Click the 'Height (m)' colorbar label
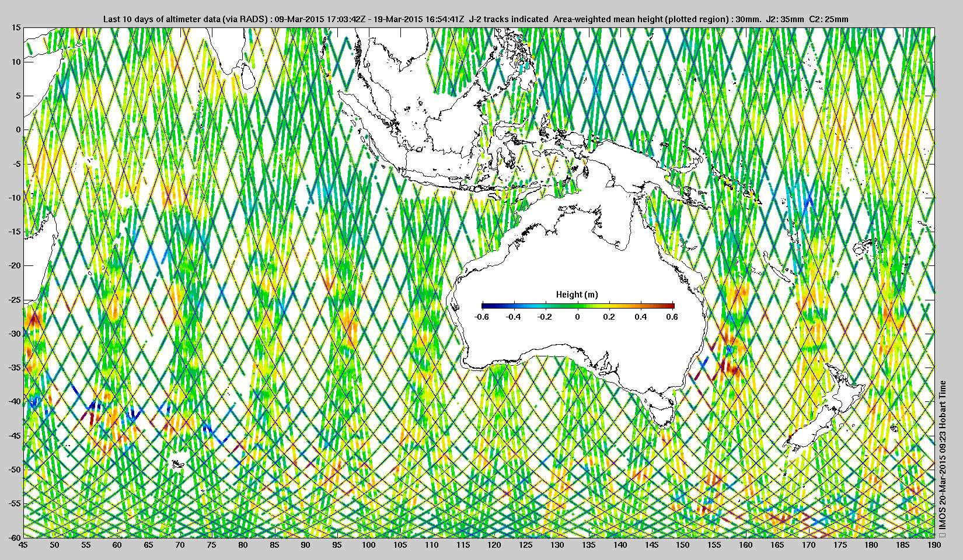This screenshot has width=963, height=560. click(x=577, y=295)
